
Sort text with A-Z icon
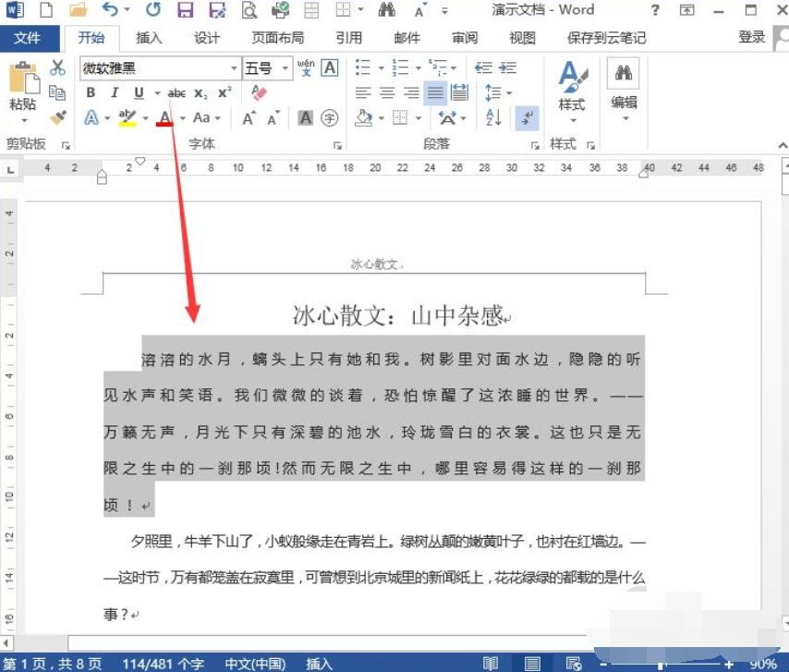click(493, 117)
